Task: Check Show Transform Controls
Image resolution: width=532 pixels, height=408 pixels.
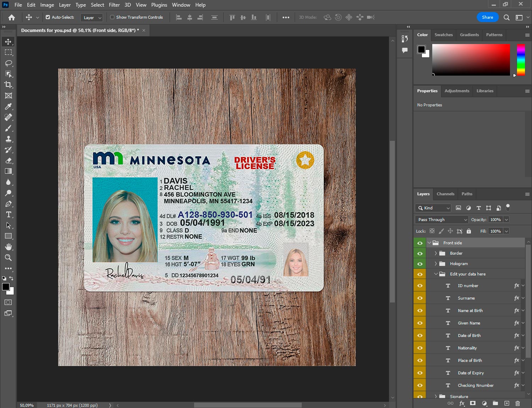Action: click(x=112, y=17)
